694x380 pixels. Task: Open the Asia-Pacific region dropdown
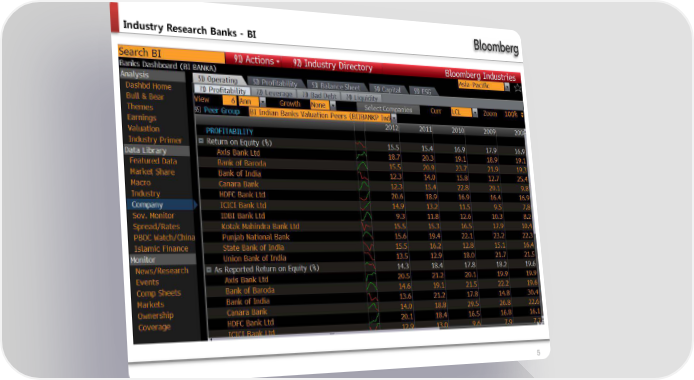pos(507,87)
